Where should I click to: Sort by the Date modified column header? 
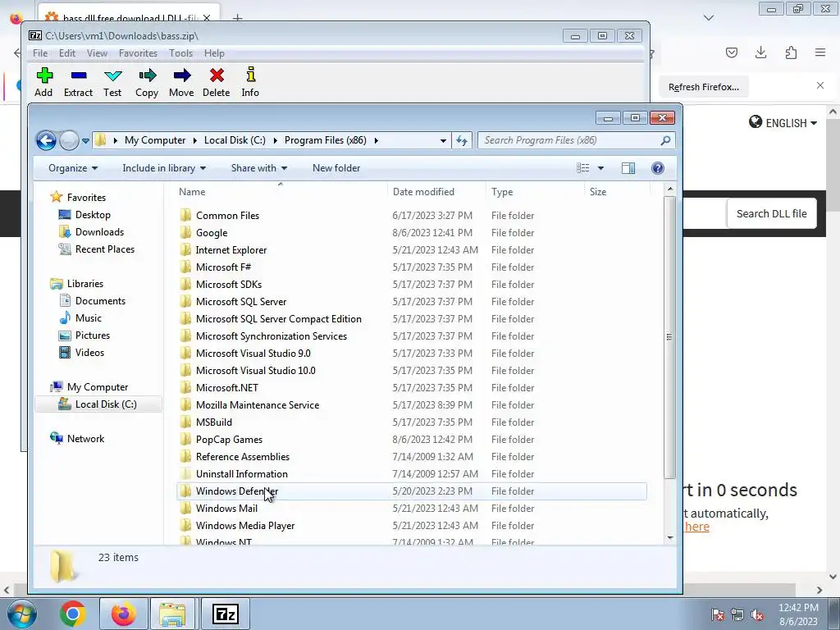click(x=423, y=192)
